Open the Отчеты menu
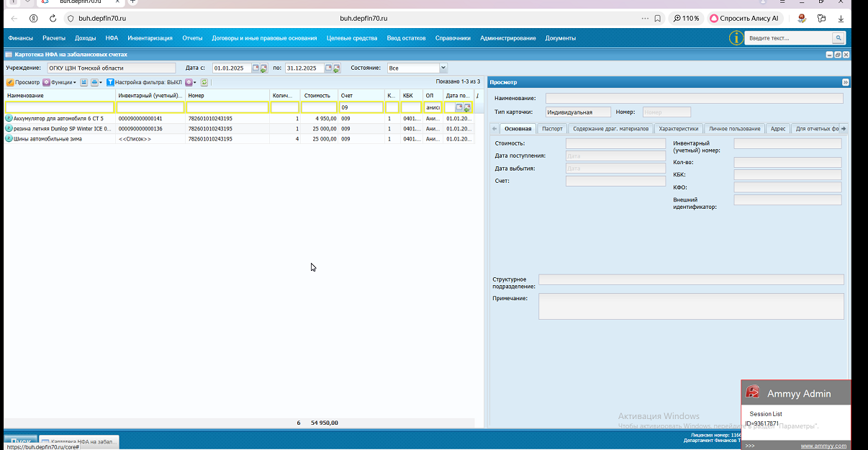 [192, 38]
